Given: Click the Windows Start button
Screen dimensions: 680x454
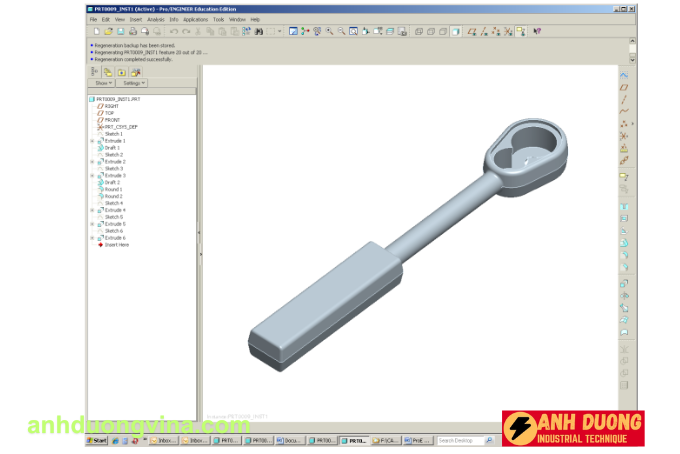Looking at the screenshot, I should point(96,440).
